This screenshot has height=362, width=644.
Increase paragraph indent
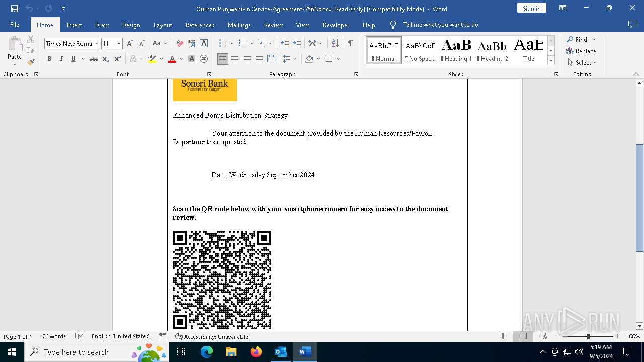[297, 44]
